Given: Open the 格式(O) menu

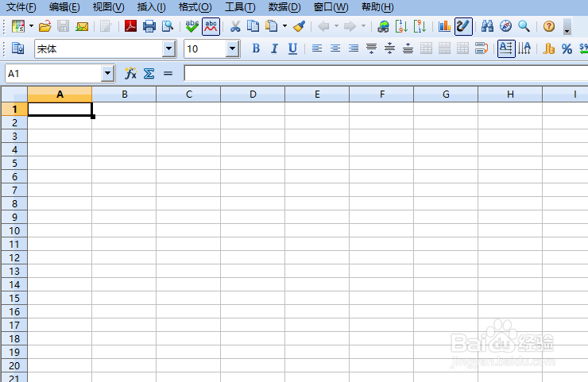Looking at the screenshot, I should point(195,7).
